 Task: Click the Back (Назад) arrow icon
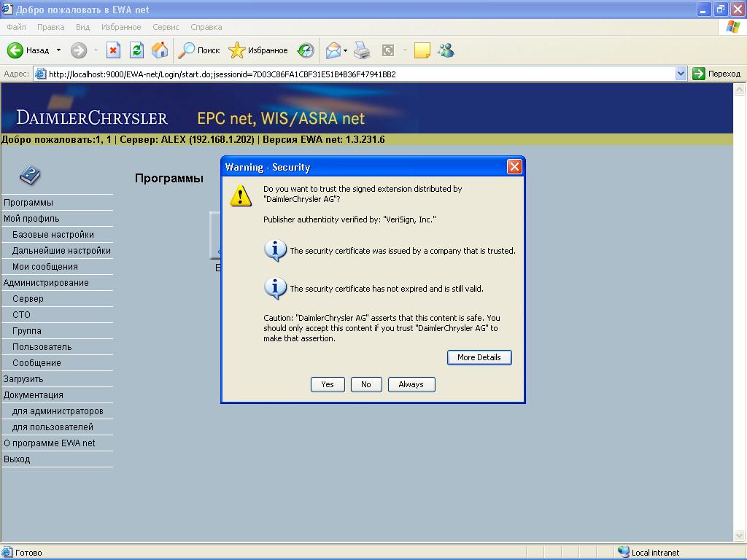point(15,50)
